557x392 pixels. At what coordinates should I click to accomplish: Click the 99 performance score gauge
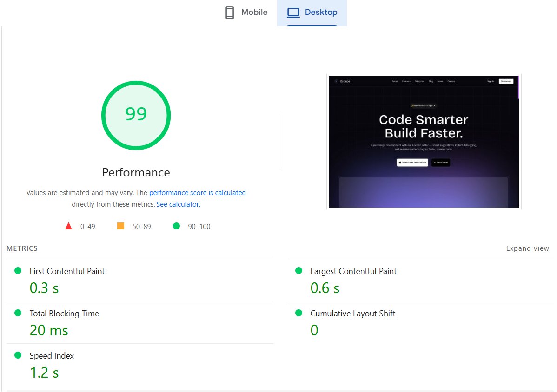136,115
